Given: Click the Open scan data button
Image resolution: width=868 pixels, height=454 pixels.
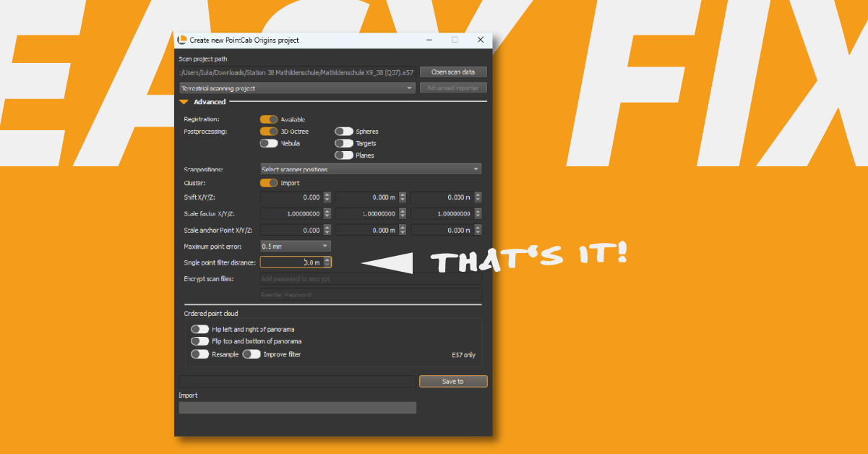Looking at the screenshot, I should (453, 72).
